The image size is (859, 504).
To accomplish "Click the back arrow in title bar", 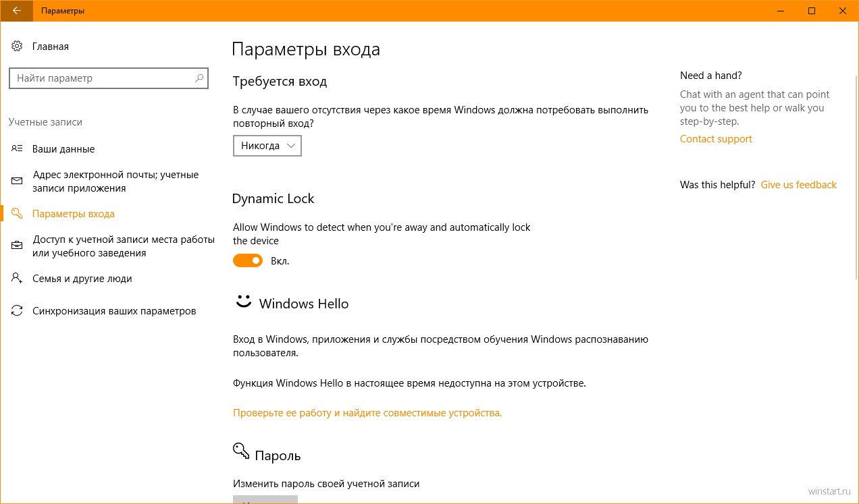I will point(16,11).
